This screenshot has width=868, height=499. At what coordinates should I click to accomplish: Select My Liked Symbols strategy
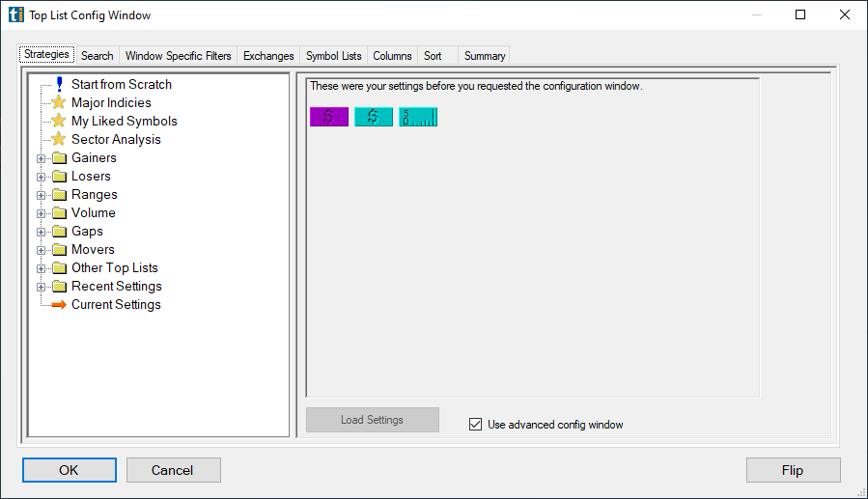[x=125, y=121]
